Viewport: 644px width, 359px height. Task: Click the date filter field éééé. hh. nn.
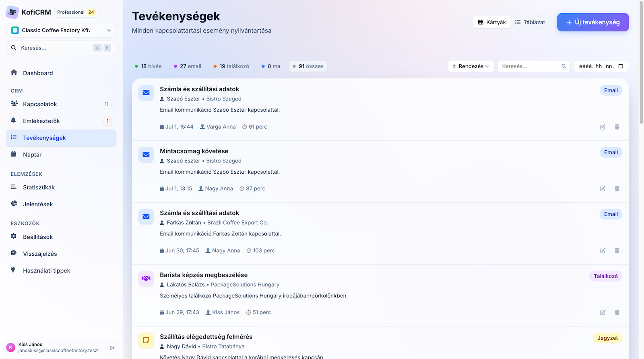pos(601,66)
